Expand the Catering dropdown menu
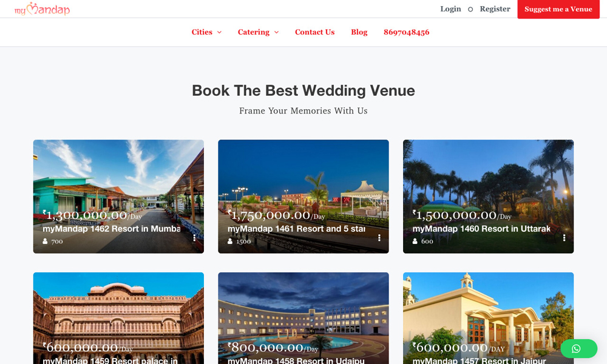Viewport: 607px width, 364px height. tap(258, 32)
